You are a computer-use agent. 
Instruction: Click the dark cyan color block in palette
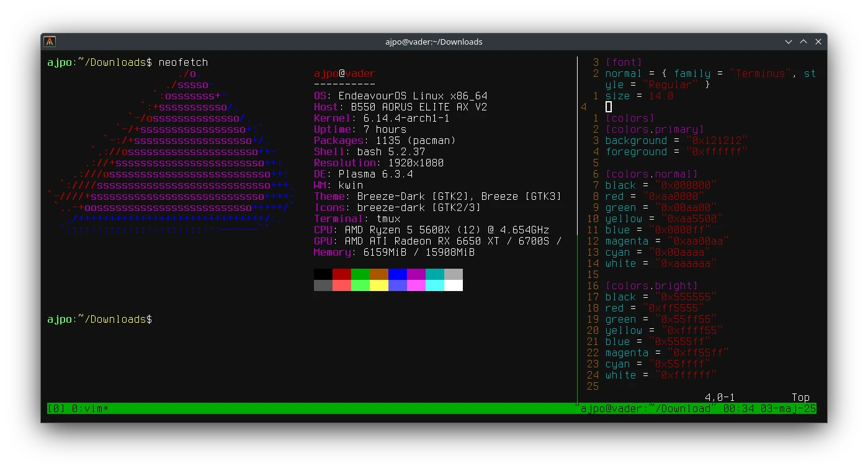tap(435, 274)
